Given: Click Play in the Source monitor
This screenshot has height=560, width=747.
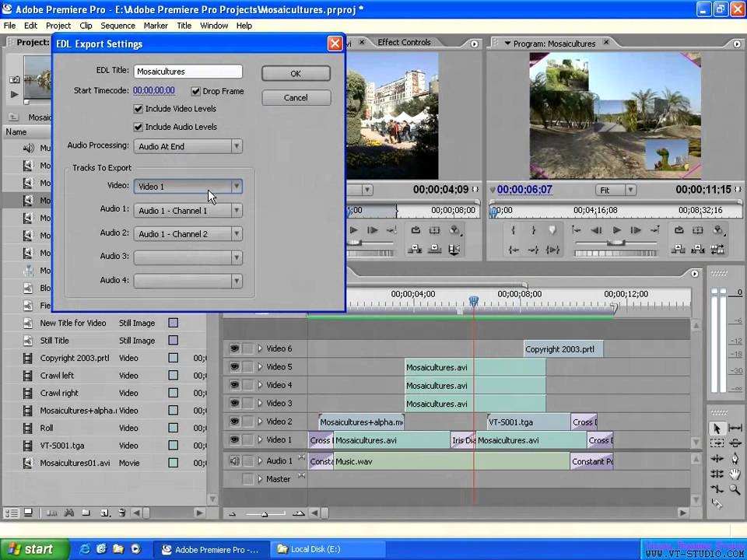Looking at the screenshot, I should coord(353,230).
